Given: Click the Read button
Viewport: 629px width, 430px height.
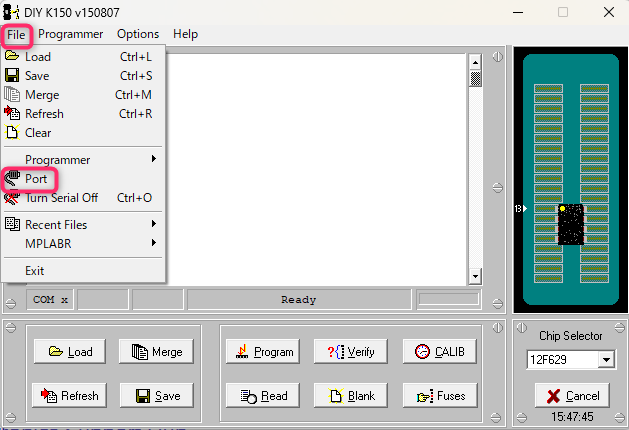Looking at the screenshot, I should (x=263, y=396).
